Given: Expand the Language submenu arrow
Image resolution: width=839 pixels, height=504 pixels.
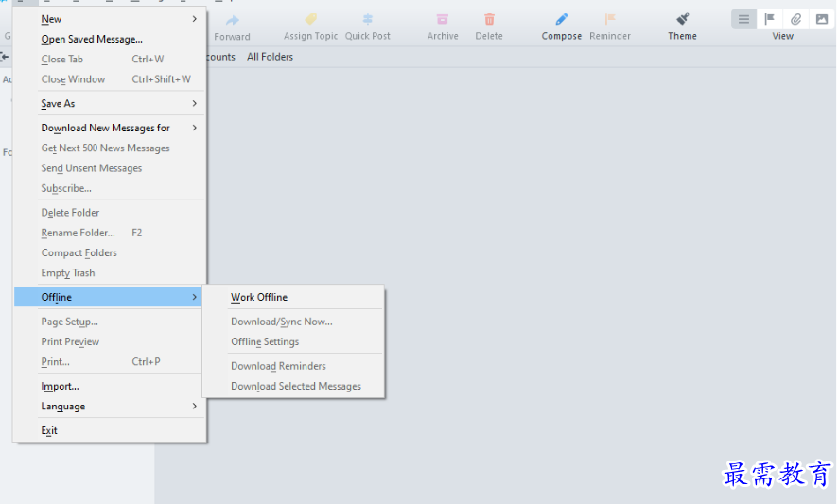Looking at the screenshot, I should point(194,406).
